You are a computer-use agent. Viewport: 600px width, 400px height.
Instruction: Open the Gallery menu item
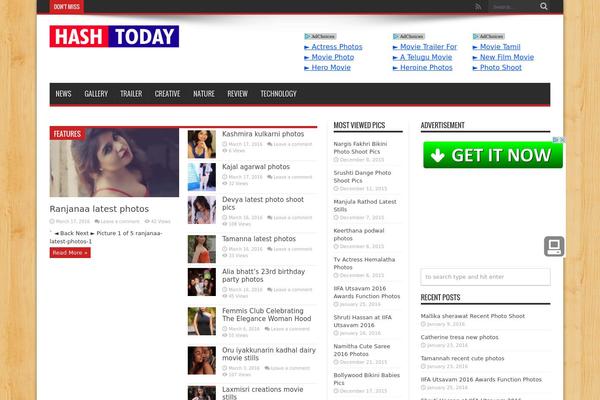[x=96, y=94]
